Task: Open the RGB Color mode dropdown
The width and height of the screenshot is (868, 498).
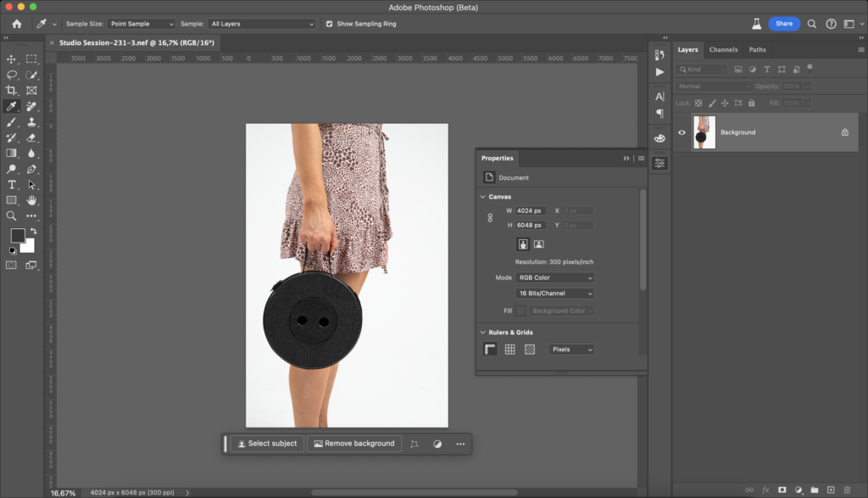Action: (555, 277)
